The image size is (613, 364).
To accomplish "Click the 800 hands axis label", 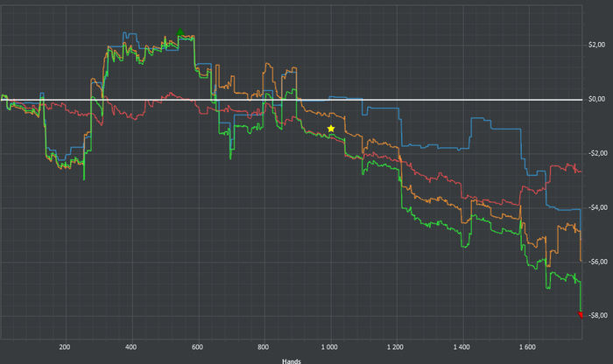I will pyautogui.click(x=264, y=346).
